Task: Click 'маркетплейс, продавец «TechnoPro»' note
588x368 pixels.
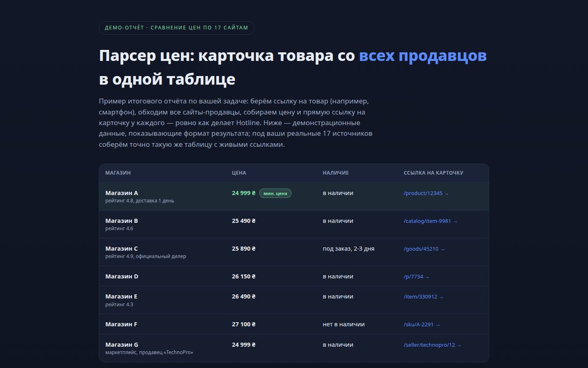Action: (149, 352)
